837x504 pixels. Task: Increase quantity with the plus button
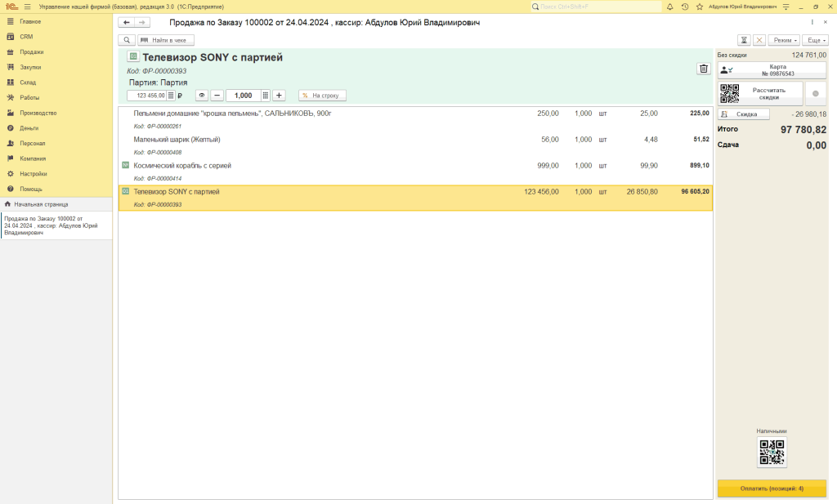pyautogui.click(x=279, y=96)
